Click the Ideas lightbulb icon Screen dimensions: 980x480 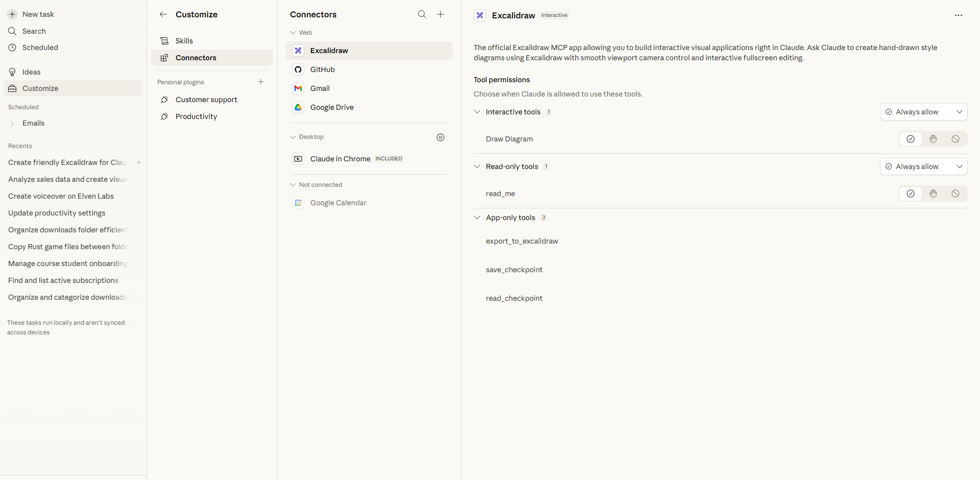(12, 72)
